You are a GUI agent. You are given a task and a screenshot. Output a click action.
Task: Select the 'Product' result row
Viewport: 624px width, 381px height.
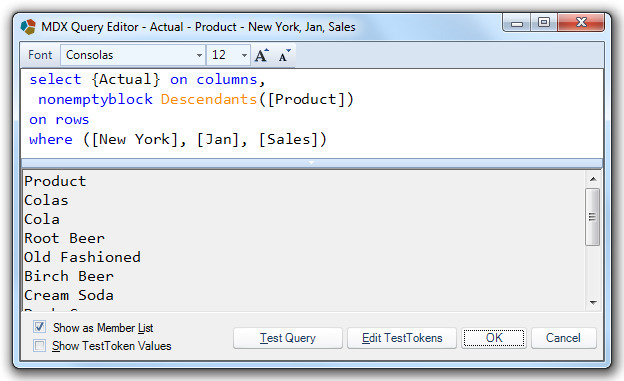55,181
